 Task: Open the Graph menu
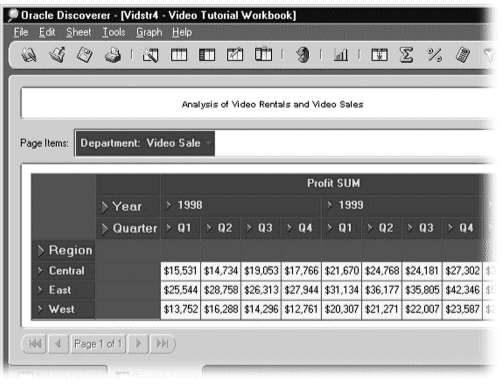(149, 32)
